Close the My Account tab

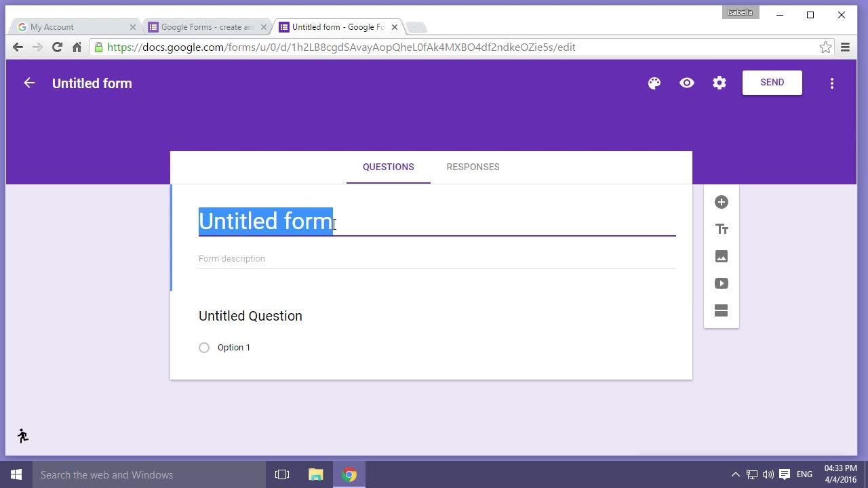coord(133,27)
